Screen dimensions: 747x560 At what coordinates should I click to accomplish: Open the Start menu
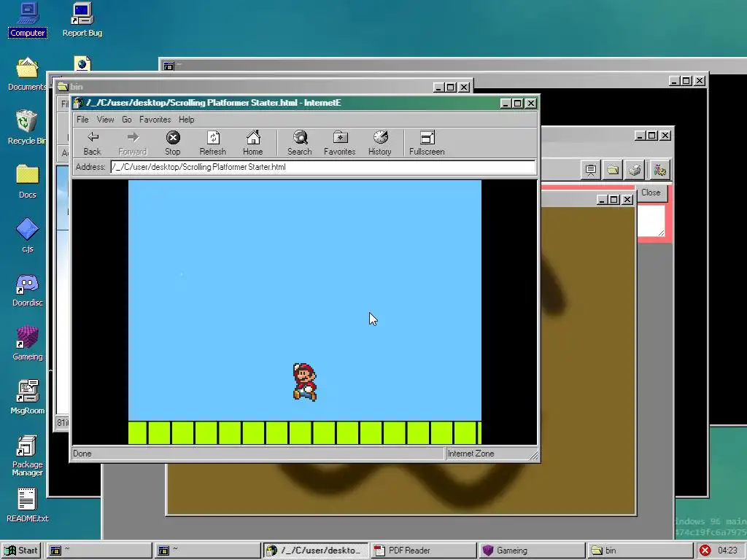[21, 551]
